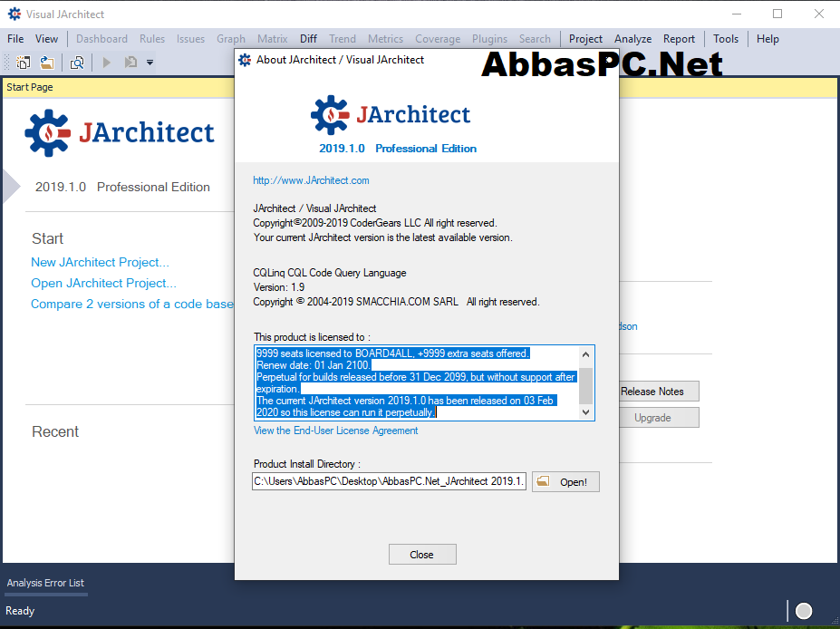Maximize the Visual JArchitect window
This screenshot has height=629, width=840.
[777, 14]
